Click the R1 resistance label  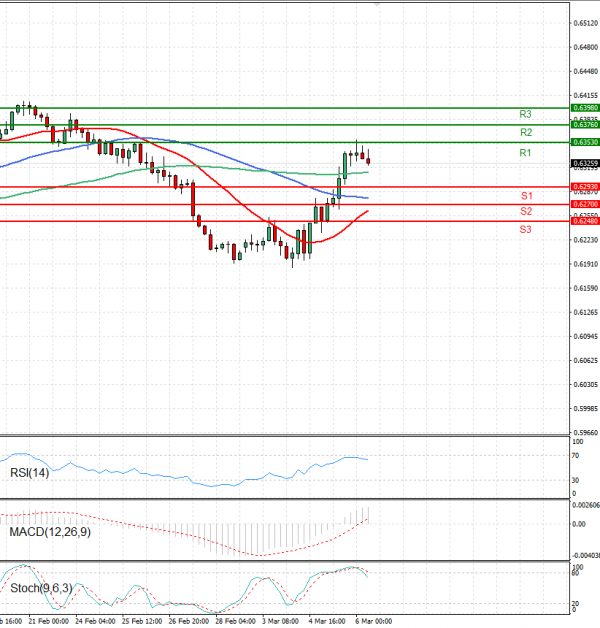pos(525,152)
